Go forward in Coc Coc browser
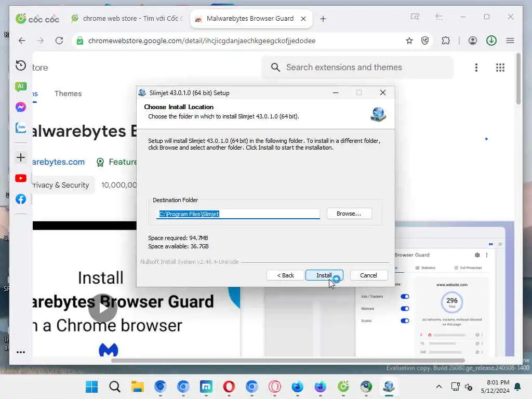Image resolution: width=532 pixels, height=399 pixels. (41, 41)
